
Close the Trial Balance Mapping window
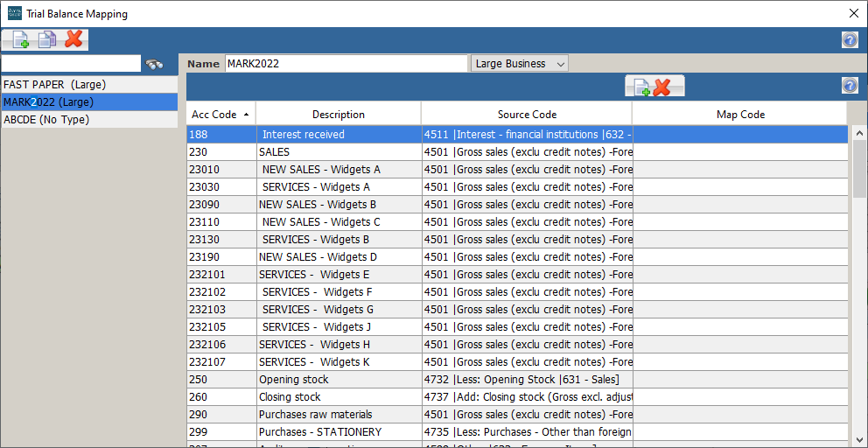point(853,13)
